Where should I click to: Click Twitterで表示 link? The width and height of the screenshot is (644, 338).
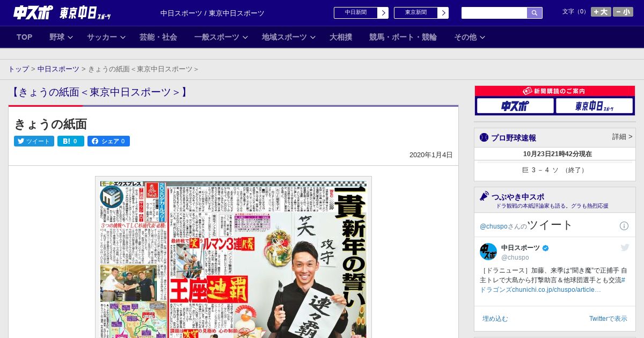pos(608,319)
